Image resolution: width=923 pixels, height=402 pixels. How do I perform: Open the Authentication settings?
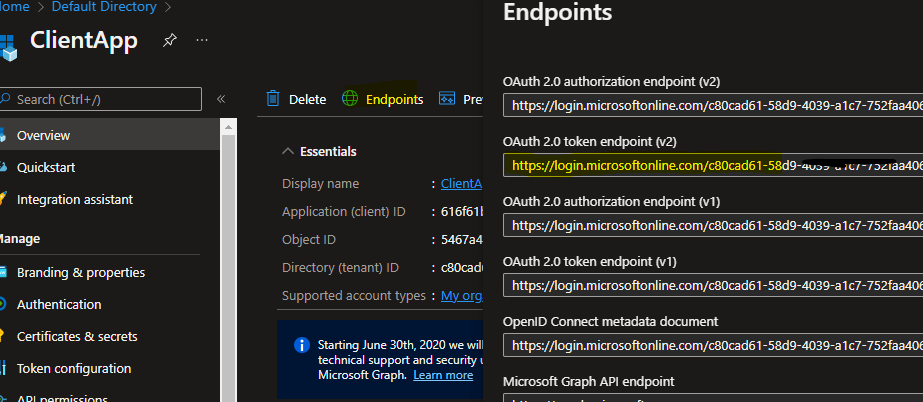point(59,304)
